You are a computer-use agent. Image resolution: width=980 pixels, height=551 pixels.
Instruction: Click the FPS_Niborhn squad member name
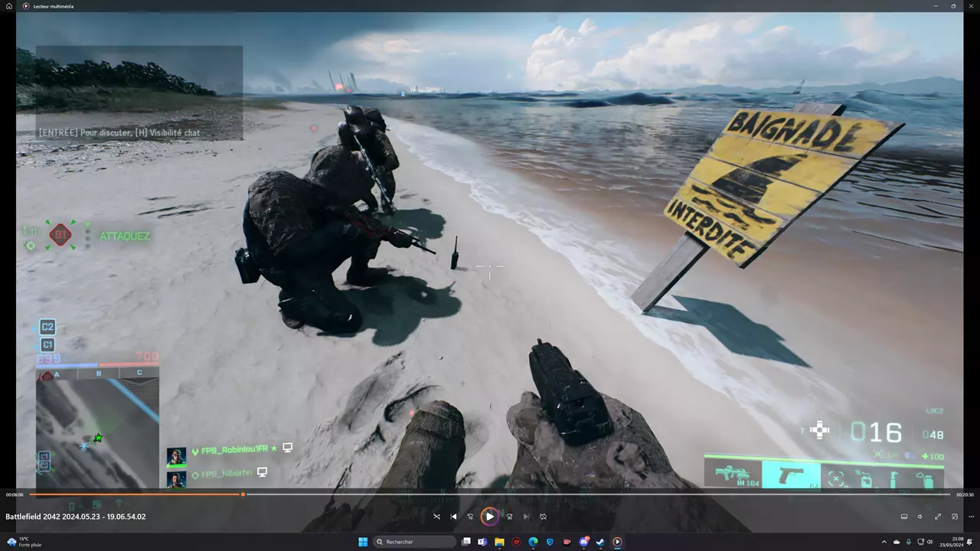(x=226, y=473)
